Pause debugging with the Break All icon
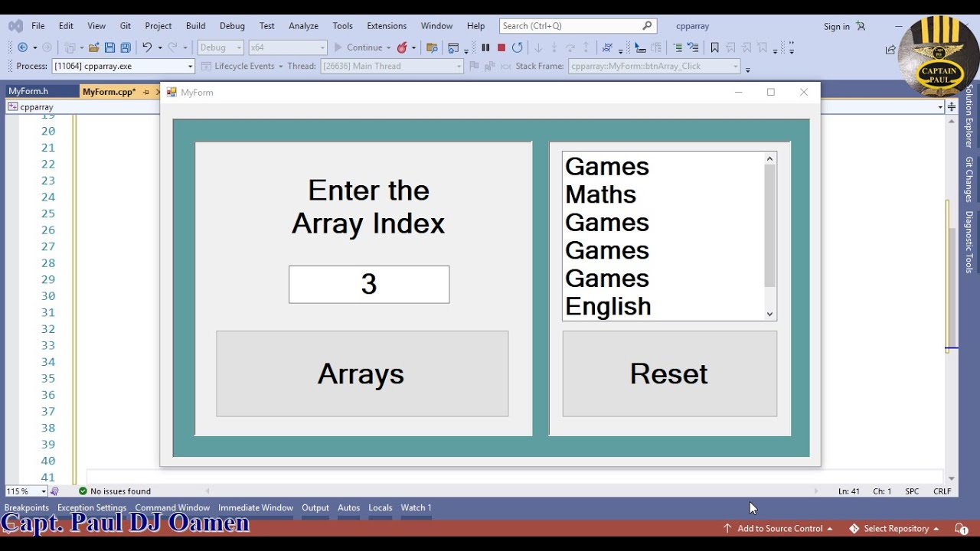Screen dimensions: 980x551 tap(485, 47)
